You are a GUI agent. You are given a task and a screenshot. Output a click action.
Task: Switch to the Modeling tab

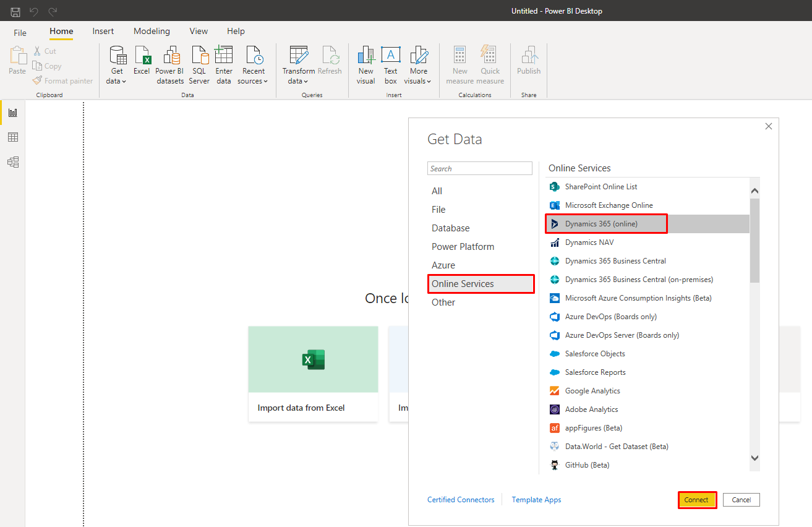(x=152, y=31)
